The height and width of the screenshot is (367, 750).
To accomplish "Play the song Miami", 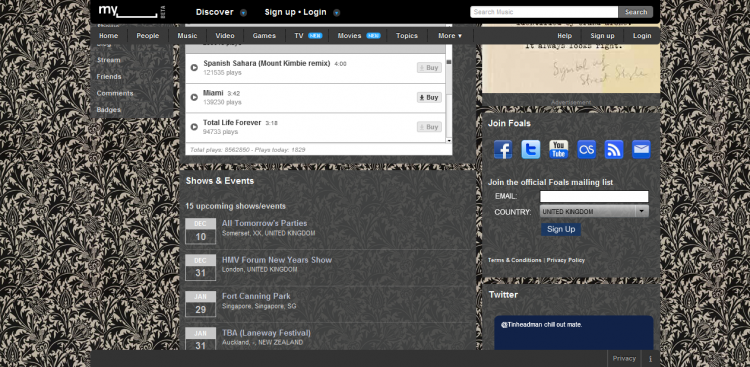I will pyautogui.click(x=194, y=98).
